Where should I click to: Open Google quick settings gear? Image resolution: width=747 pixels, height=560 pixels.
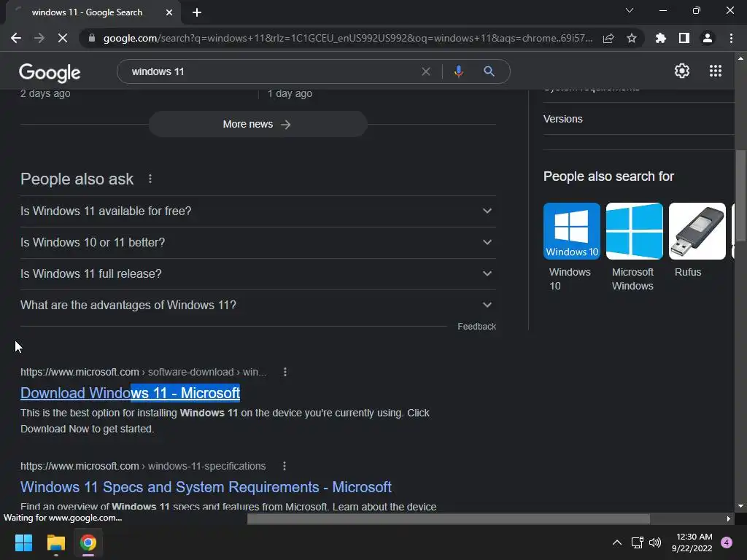[682, 71]
